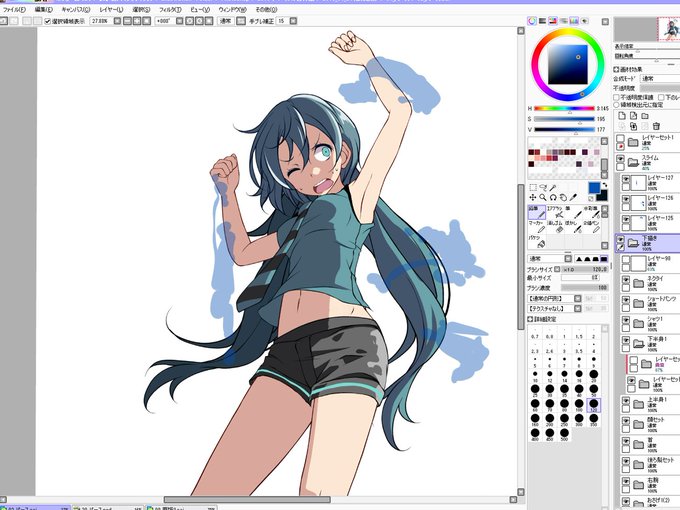
Task: Hide レイヤー127 layer
Action: (x=626, y=179)
